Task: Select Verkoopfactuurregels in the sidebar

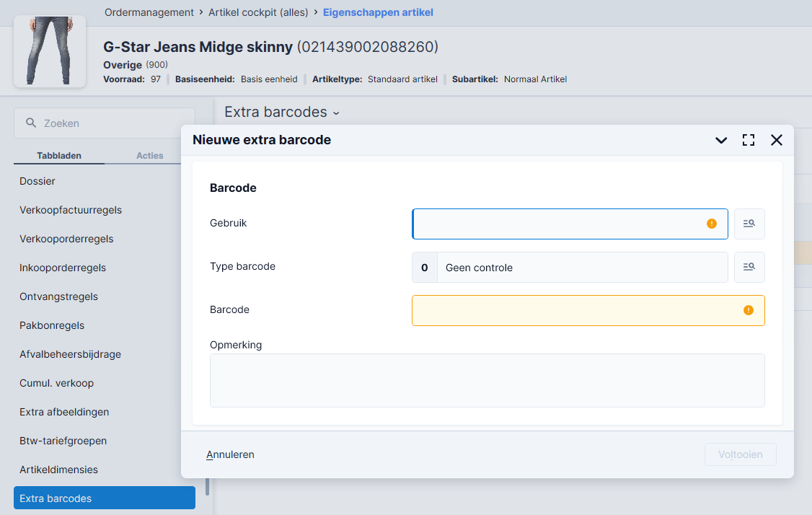Action: coord(71,210)
